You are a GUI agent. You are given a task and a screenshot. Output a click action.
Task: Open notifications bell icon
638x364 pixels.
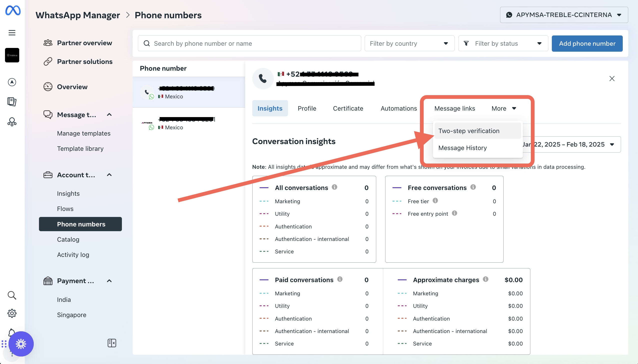(x=12, y=333)
